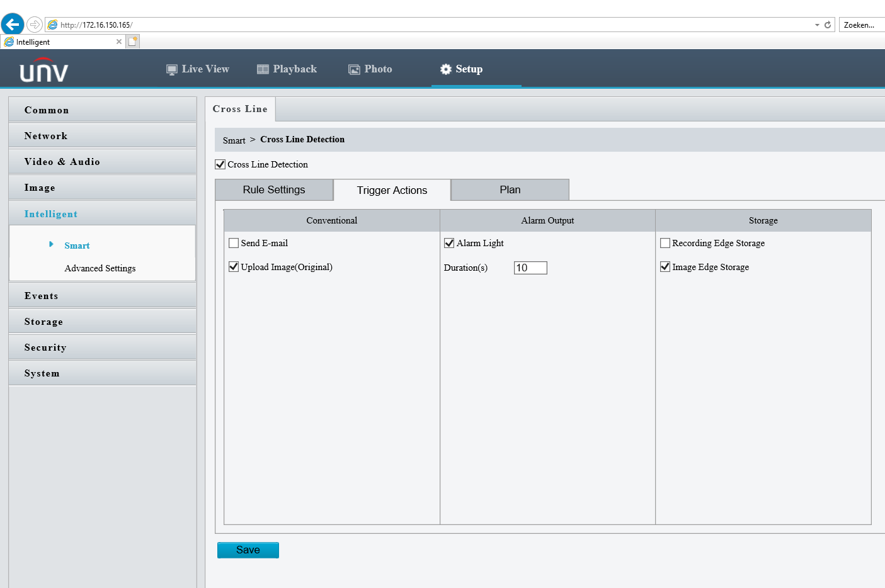
Task: Click the Setup gear icon
Action: [x=445, y=69]
